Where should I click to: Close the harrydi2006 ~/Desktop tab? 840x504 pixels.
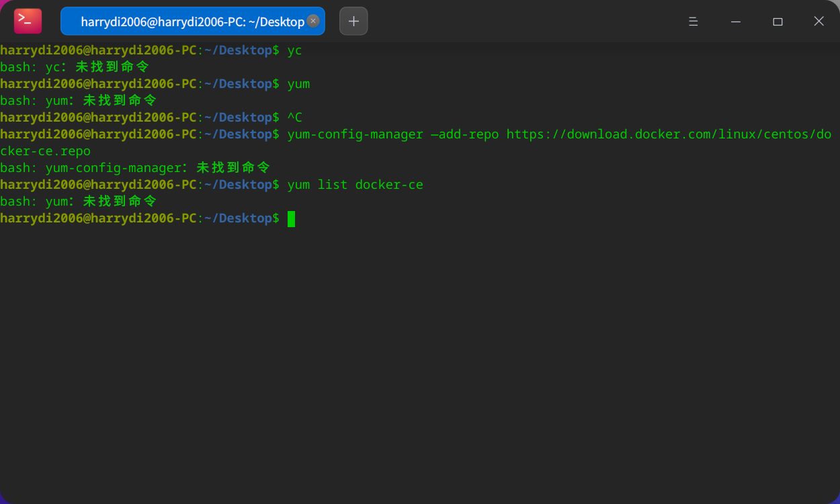tap(313, 21)
